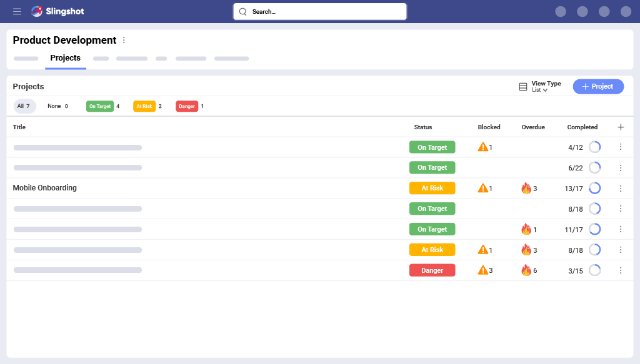Filter projects by Danger status
The height and width of the screenshot is (364, 640).
[186, 106]
